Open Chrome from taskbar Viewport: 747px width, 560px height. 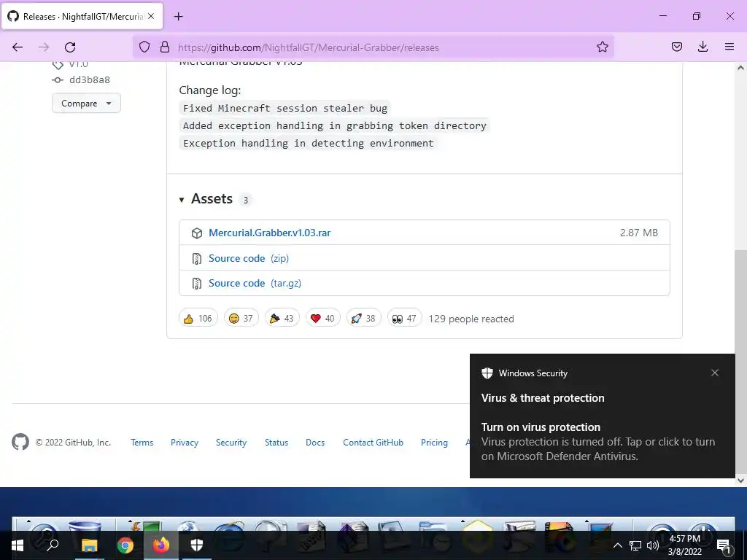(x=125, y=545)
